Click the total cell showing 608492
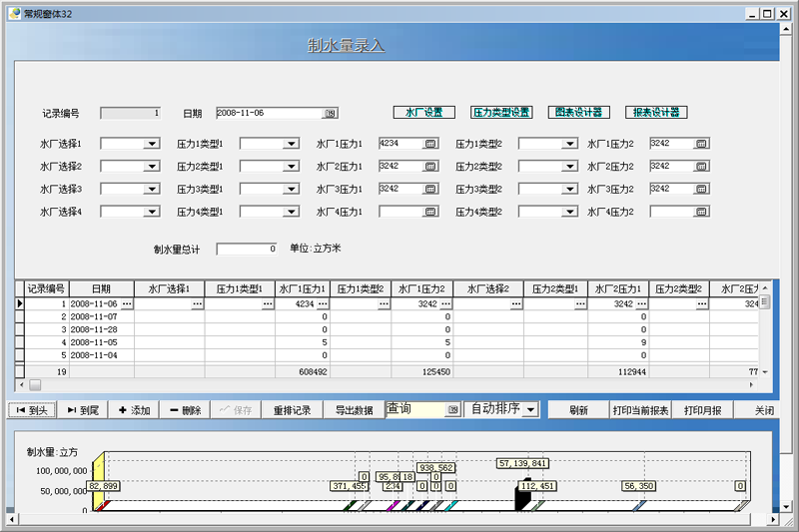Screen dimensions: 799x532 303,372
